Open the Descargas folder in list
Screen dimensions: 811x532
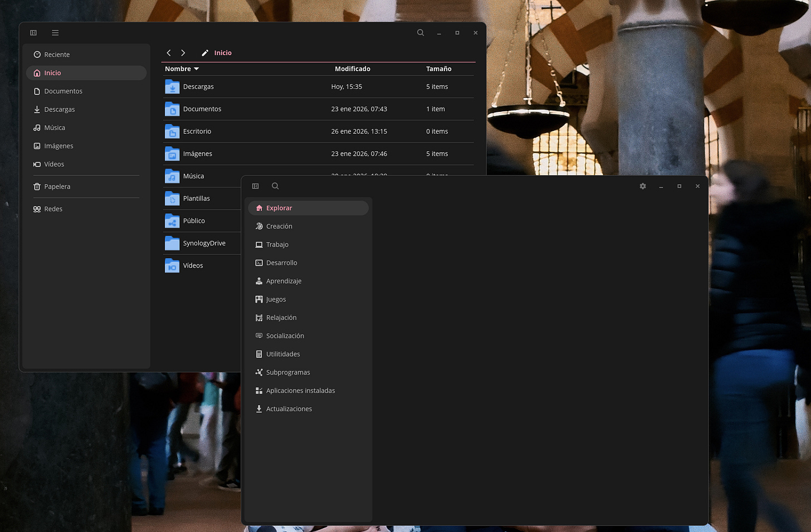pyautogui.click(x=198, y=87)
